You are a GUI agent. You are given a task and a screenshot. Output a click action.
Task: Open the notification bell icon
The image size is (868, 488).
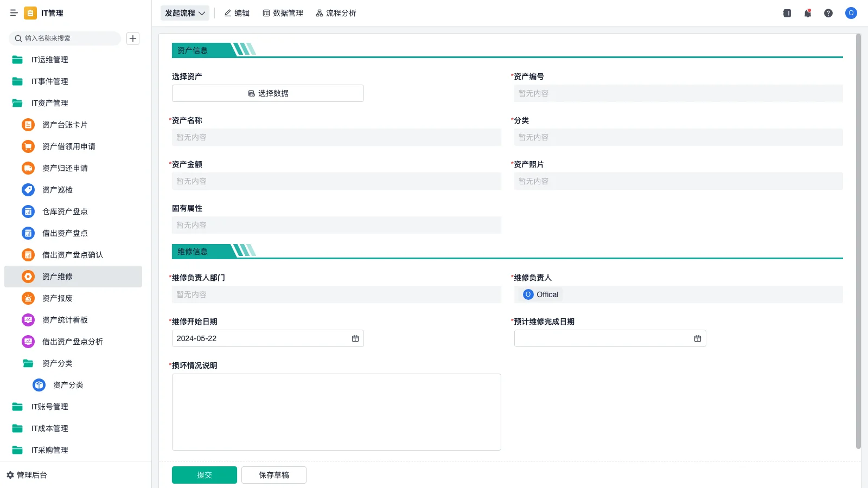(x=808, y=13)
